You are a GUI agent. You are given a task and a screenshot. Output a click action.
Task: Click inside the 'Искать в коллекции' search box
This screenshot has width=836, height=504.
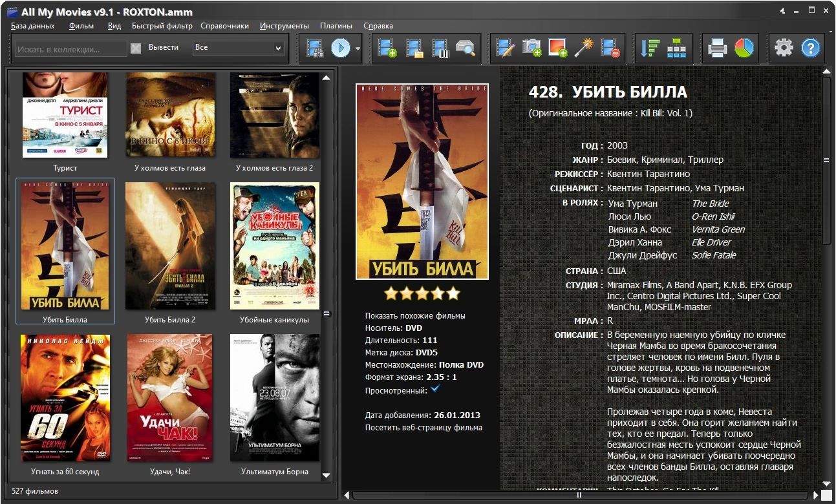click(x=71, y=48)
